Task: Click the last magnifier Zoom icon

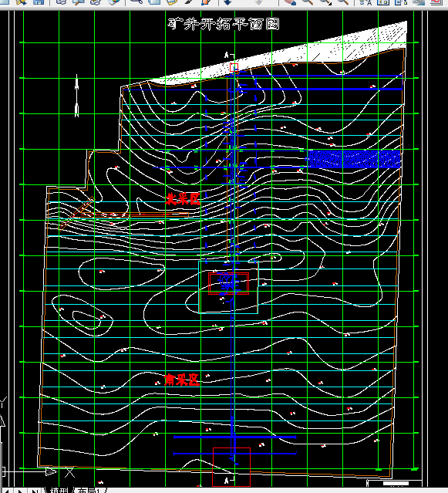Action: (343, 2)
